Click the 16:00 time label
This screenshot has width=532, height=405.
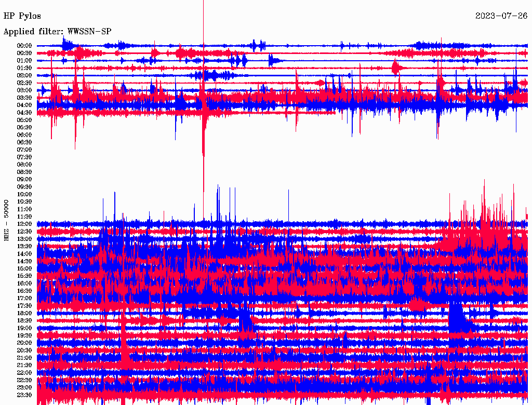(x=24, y=283)
